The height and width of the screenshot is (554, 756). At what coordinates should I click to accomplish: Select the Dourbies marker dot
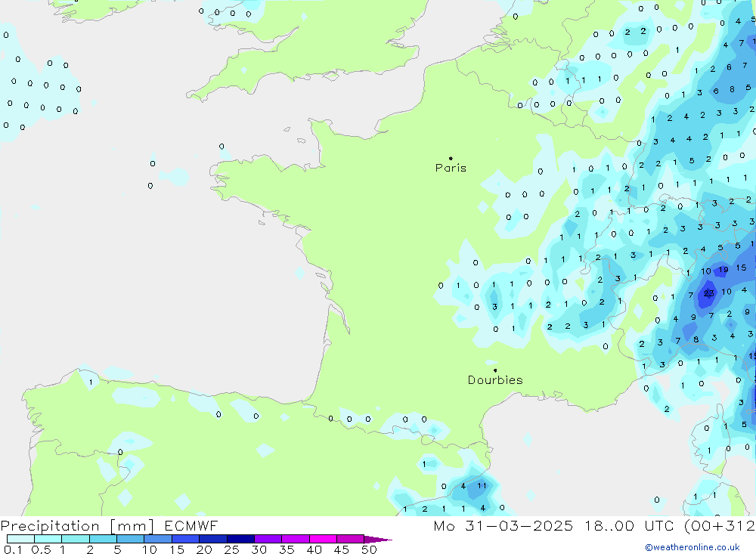[x=495, y=370]
